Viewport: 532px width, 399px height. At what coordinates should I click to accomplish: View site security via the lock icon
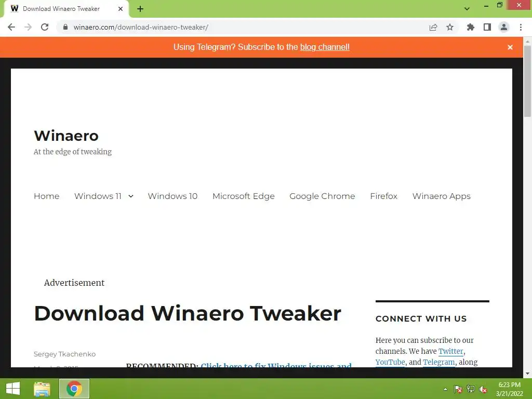click(x=65, y=27)
